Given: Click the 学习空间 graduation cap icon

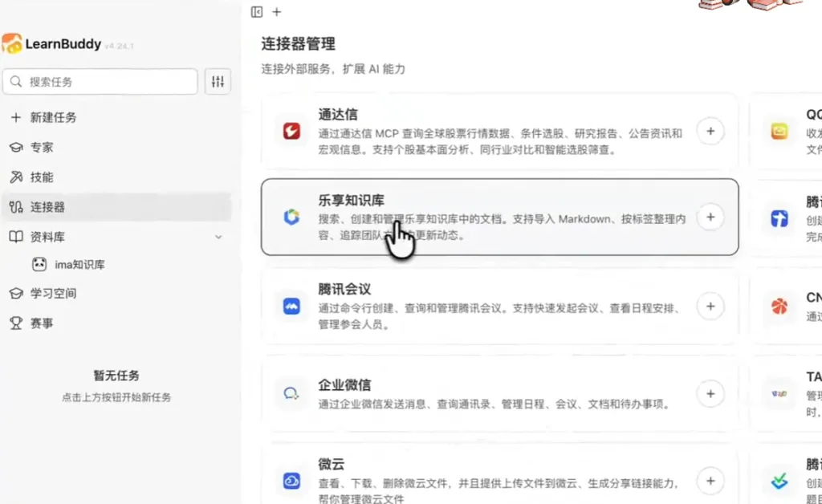Looking at the screenshot, I should 16,294.
